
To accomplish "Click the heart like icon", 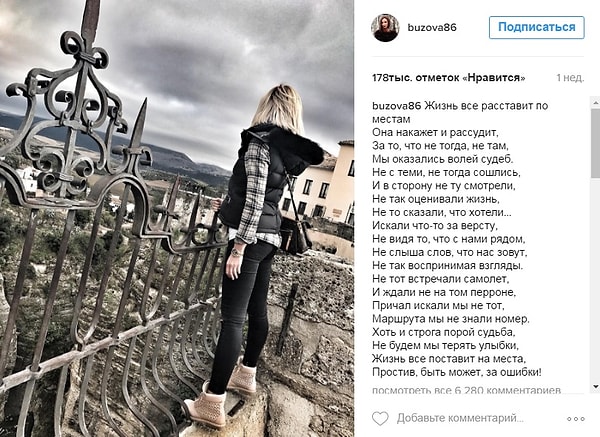I will tap(380, 418).
